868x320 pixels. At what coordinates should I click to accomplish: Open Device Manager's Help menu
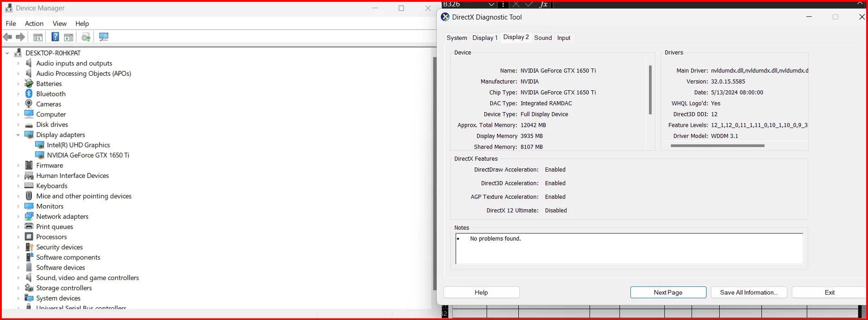click(82, 24)
